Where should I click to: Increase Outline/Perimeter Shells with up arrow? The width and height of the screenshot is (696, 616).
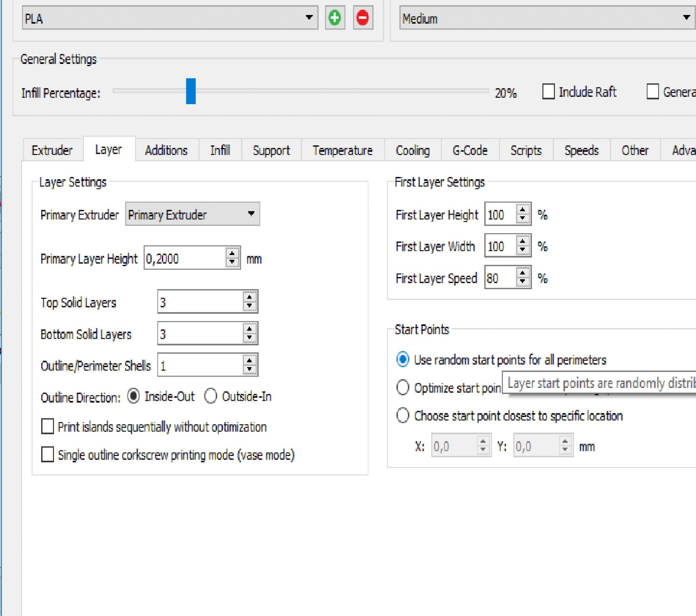[x=249, y=360]
